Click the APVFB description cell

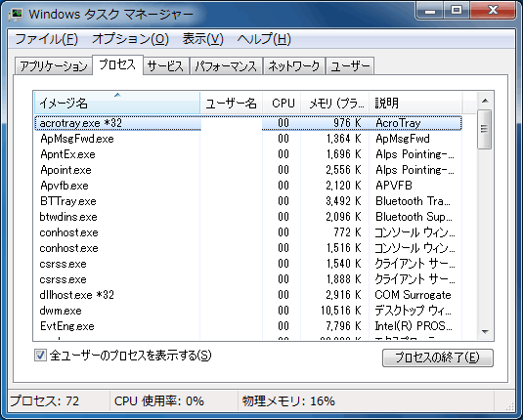(x=394, y=186)
